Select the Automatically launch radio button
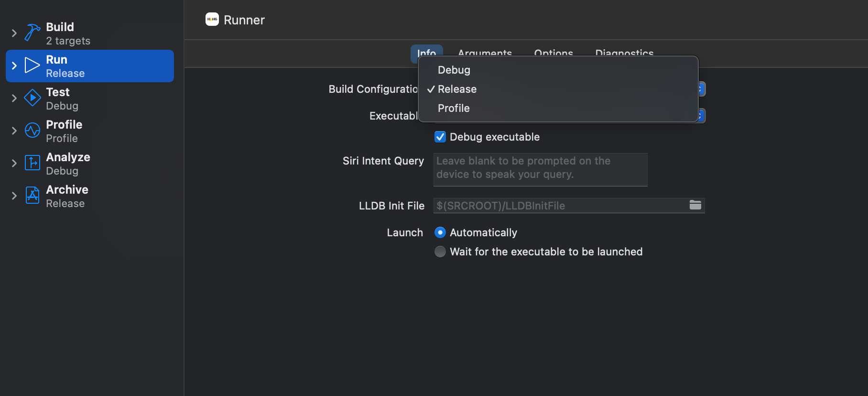The height and width of the screenshot is (396, 868). 440,233
